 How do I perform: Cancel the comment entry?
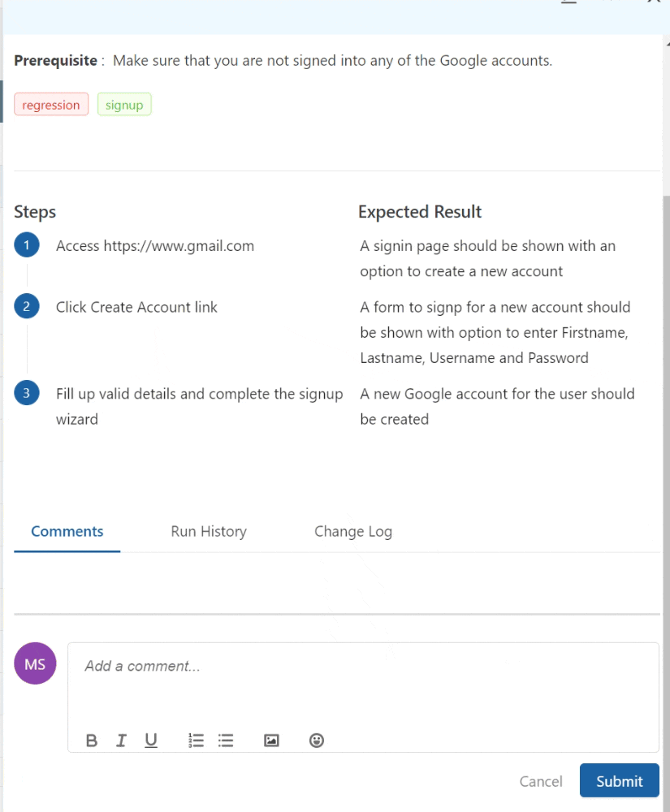(x=541, y=781)
